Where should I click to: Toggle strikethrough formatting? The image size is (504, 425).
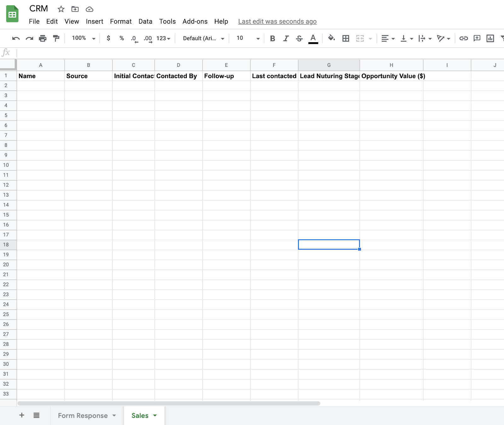pos(299,38)
